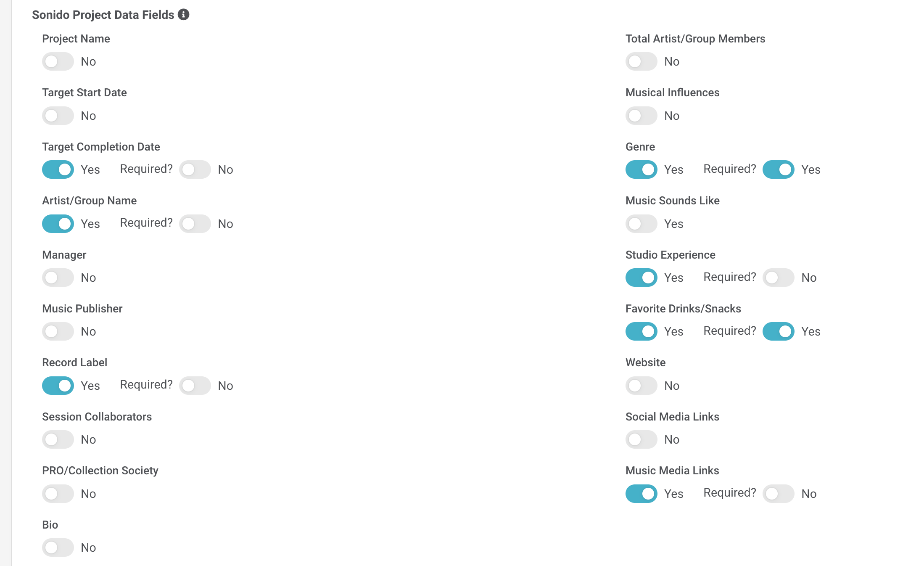
Task: Toggle Record Label required switch
Action: click(195, 386)
